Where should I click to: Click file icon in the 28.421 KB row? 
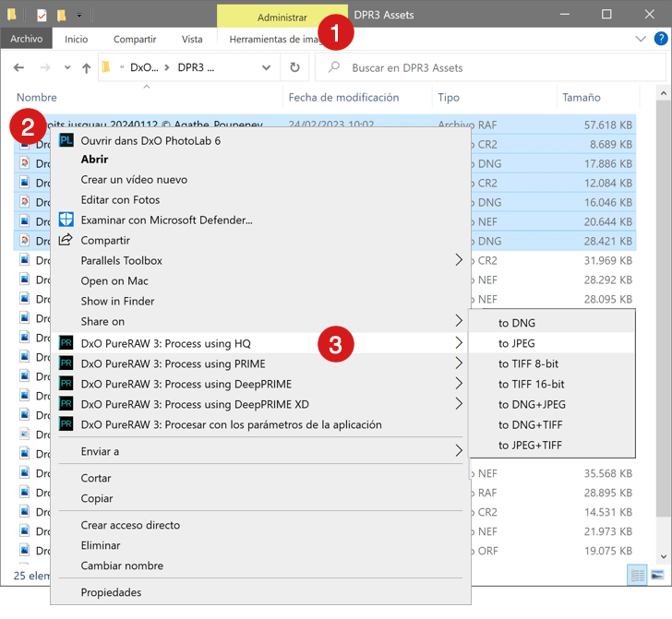tap(25, 241)
